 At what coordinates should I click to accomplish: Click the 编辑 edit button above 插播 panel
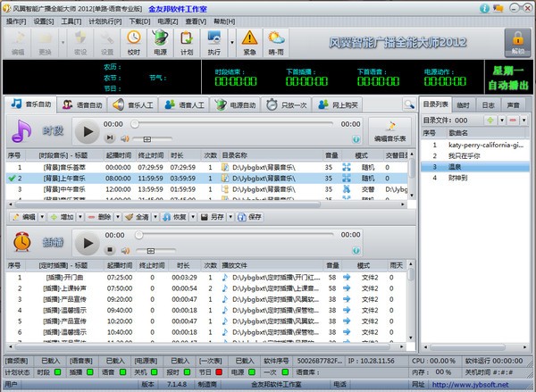coord(24,217)
